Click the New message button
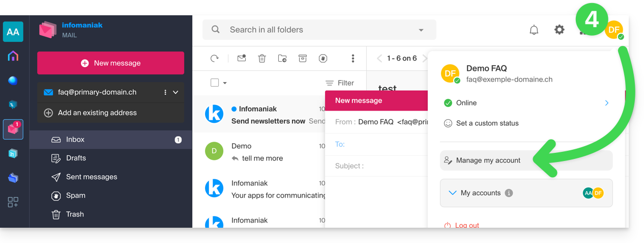This screenshot has height=243, width=644. [x=110, y=63]
